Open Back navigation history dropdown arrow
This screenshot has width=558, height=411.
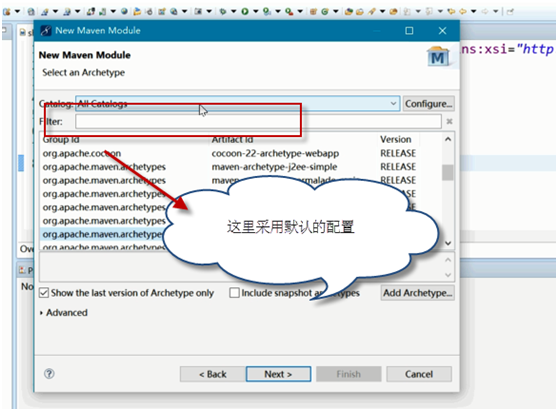(x=474, y=11)
